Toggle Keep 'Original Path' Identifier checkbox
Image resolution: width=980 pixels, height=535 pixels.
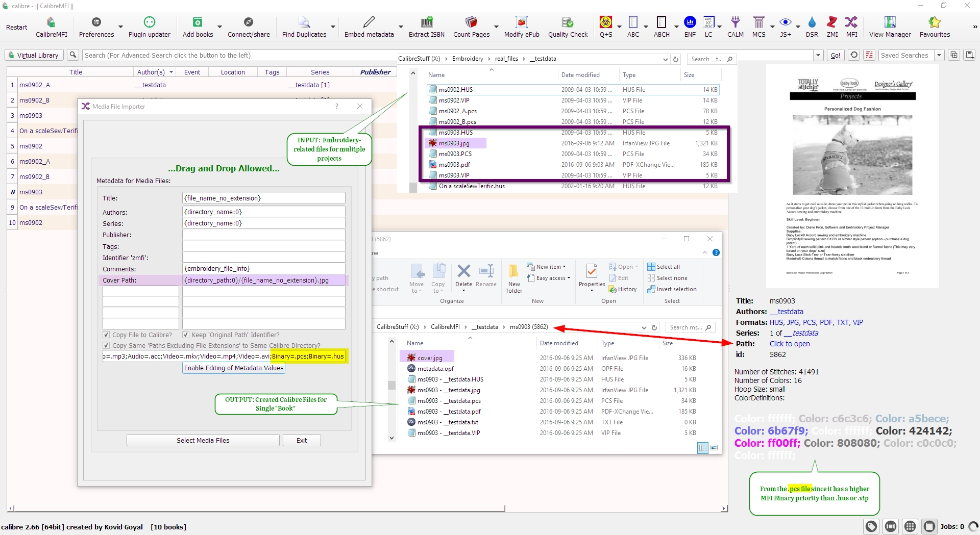pyautogui.click(x=186, y=335)
